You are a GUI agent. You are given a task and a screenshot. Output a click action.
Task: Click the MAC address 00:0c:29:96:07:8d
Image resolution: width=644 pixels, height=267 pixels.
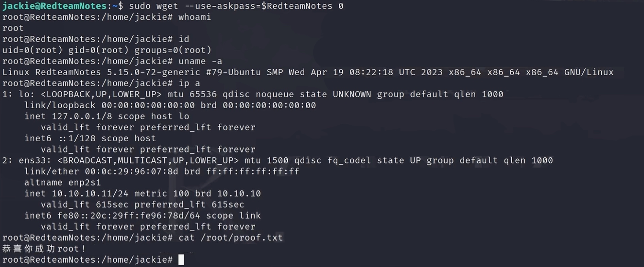click(131, 172)
